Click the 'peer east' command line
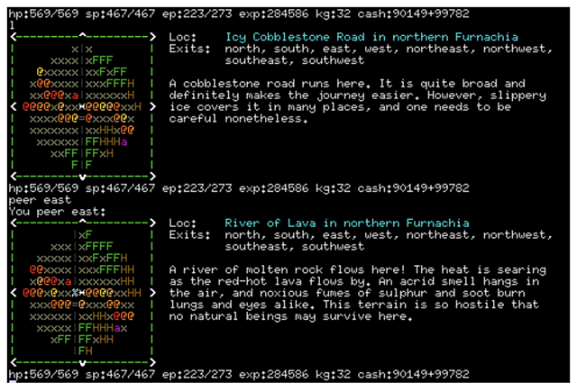The height and width of the screenshot is (392, 577). point(40,200)
